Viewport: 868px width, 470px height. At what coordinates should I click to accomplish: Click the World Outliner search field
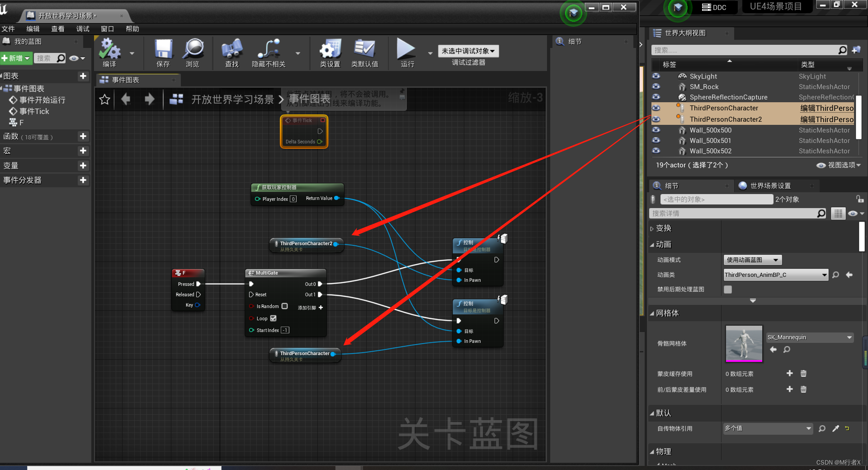click(x=745, y=50)
